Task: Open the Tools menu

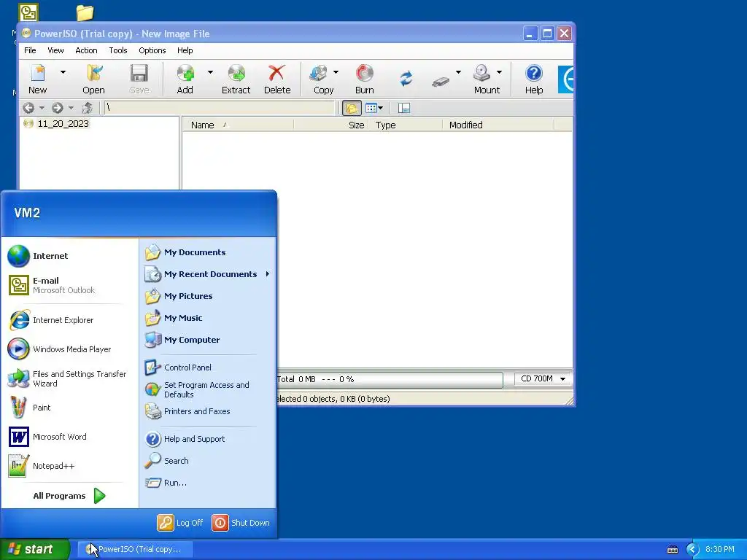Action: pyautogui.click(x=118, y=50)
